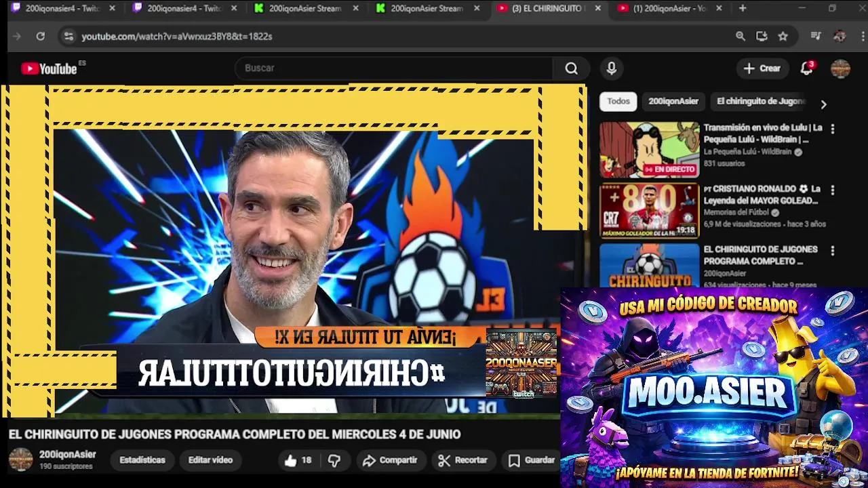Go forward in browser history
Image resolution: width=868 pixels, height=488 pixels.
coord(17,36)
